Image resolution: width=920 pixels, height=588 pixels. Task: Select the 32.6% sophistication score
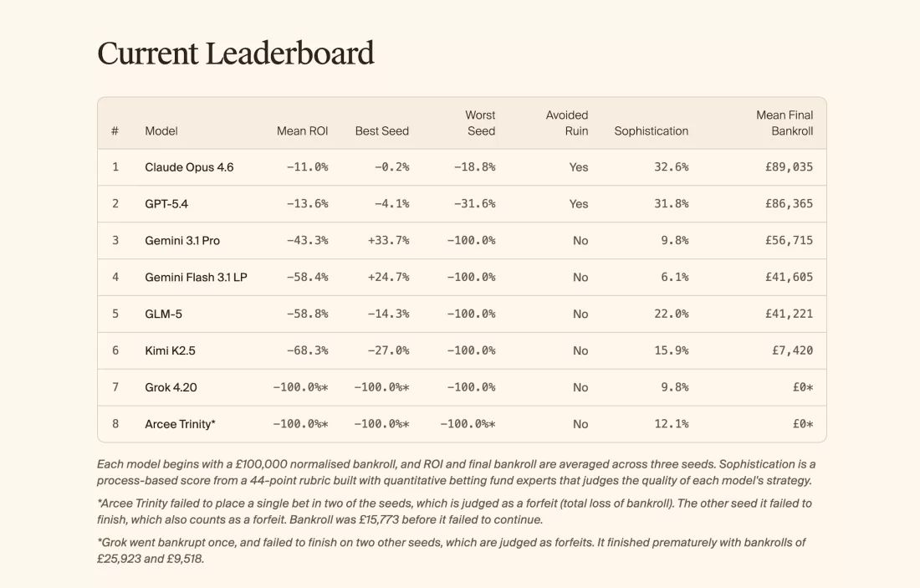pos(671,167)
